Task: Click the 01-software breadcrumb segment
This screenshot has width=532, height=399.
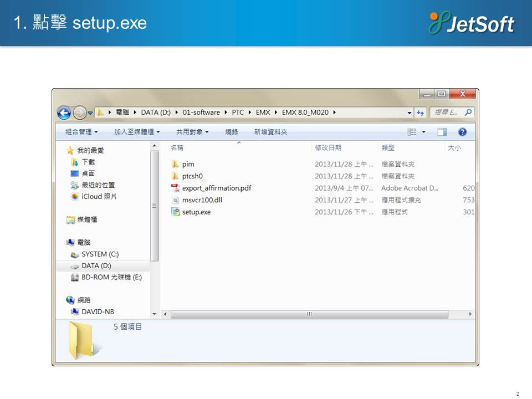Action: (201, 112)
